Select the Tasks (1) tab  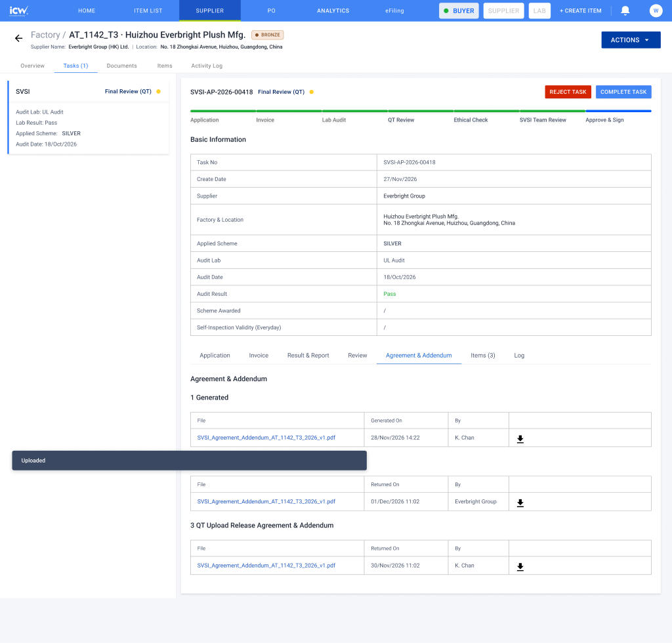[75, 66]
